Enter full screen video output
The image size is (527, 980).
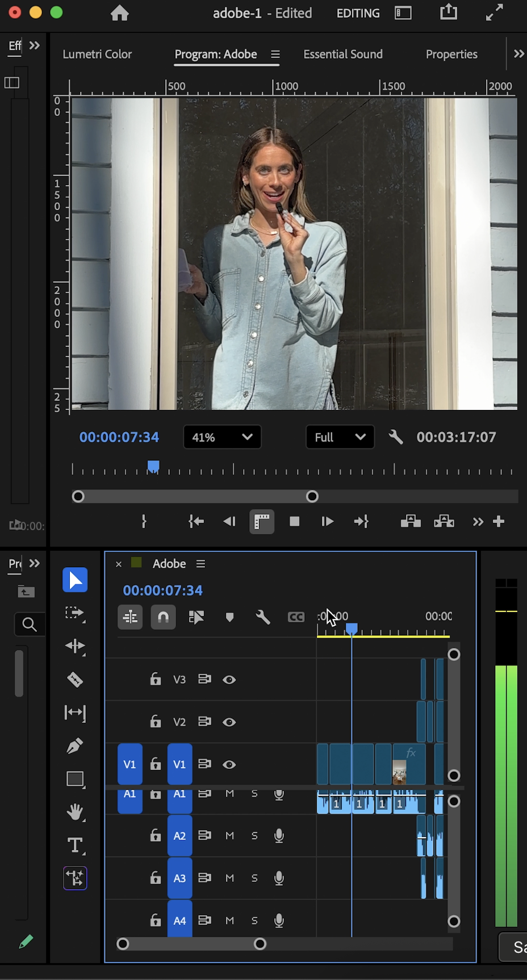495,12
